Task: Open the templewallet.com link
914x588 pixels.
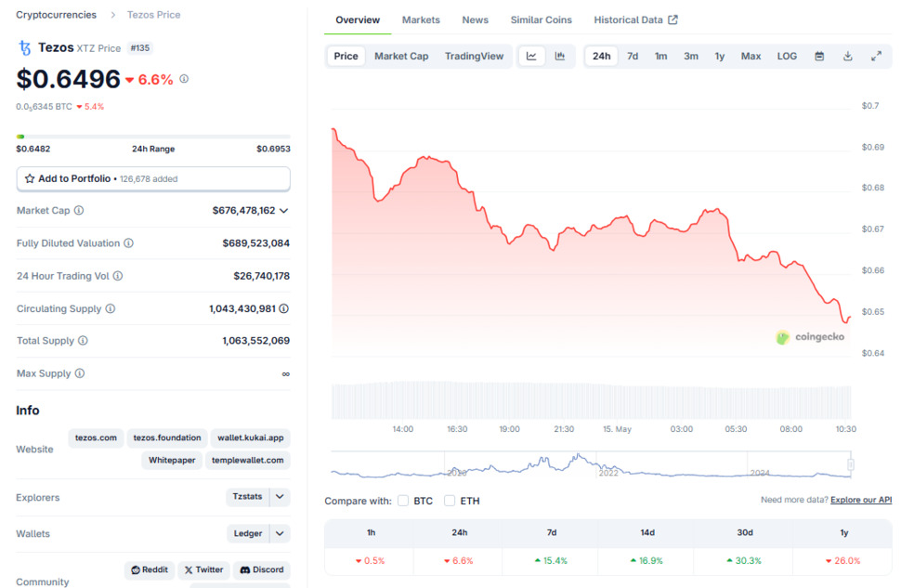Action: (248, 460)
